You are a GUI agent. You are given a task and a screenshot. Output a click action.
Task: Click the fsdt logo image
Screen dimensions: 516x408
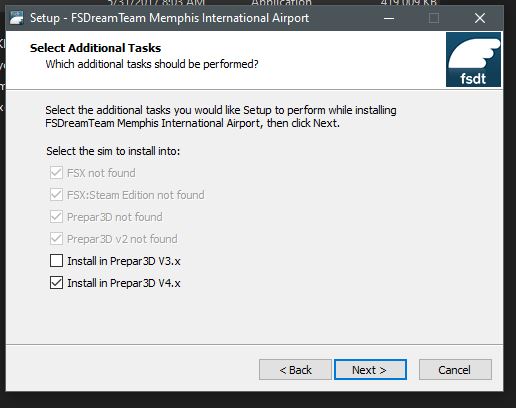(473, 60)
